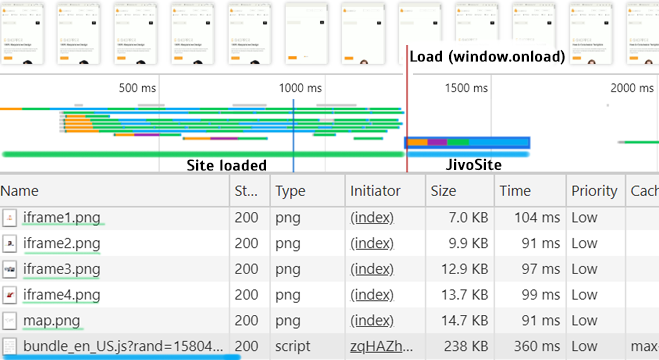The image size is (659, 360).
Task: Click the 360 ms time cell
Action: [x=530, y=347]
